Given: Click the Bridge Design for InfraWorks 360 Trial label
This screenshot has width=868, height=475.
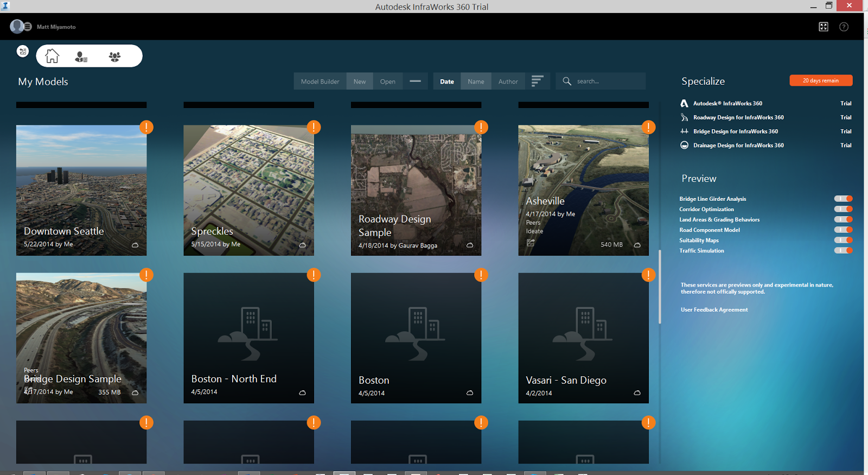Looking at the screenshot, I should click(x=846, y=131).
